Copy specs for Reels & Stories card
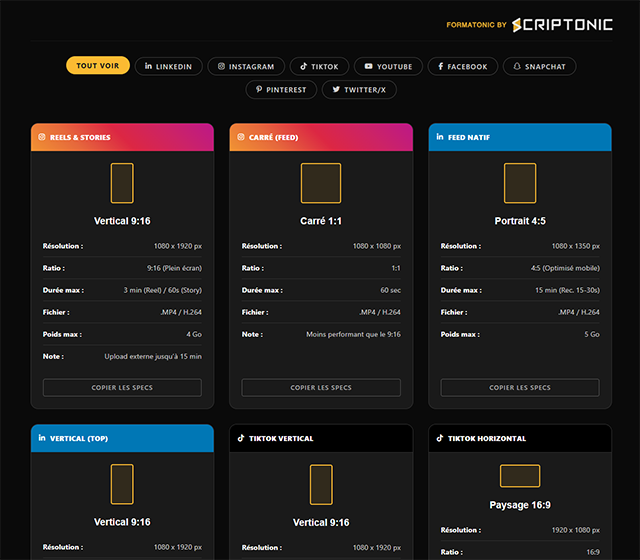This screenshot has width=640, height=560. click(x=122, y=387)
